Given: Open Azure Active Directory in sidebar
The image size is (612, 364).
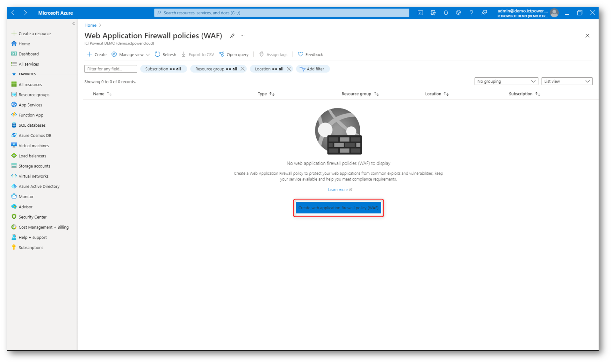Looking at the screenshot, I should point(35,186).
